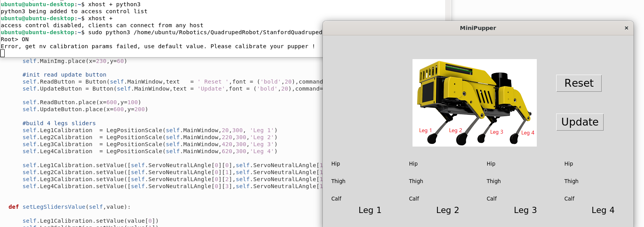This screenshot has height=227, width=644.
Task: Click the Calf label beside large Leg 4
Action: click(569, 199)
